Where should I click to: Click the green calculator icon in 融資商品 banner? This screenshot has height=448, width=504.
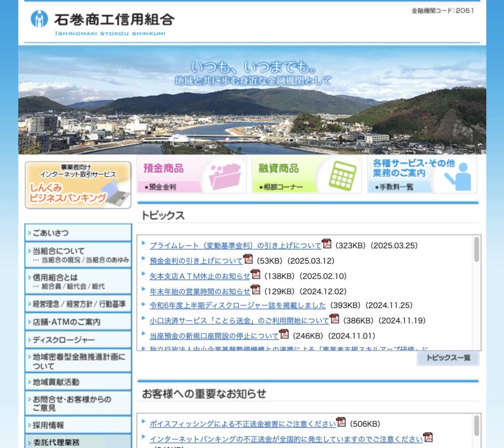click(x=342, y=176)
